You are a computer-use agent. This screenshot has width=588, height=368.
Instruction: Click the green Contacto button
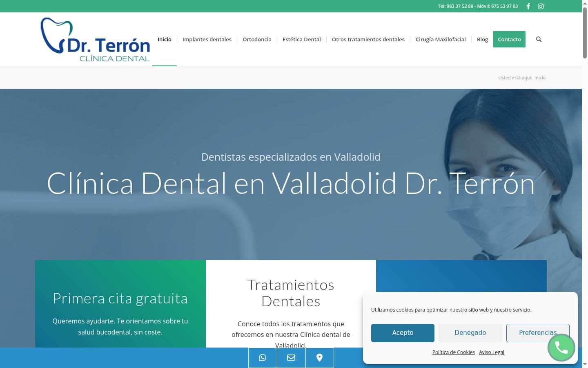[509, 39]
